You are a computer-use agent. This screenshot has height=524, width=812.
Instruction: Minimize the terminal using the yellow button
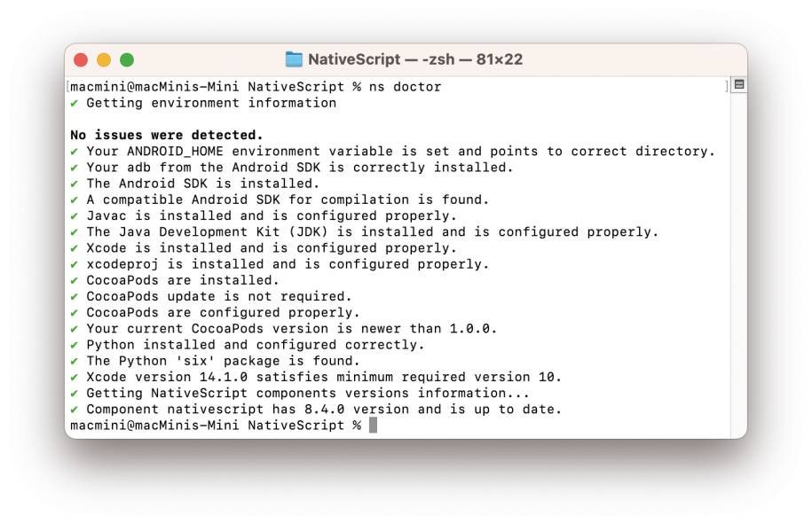pos(104,60)
